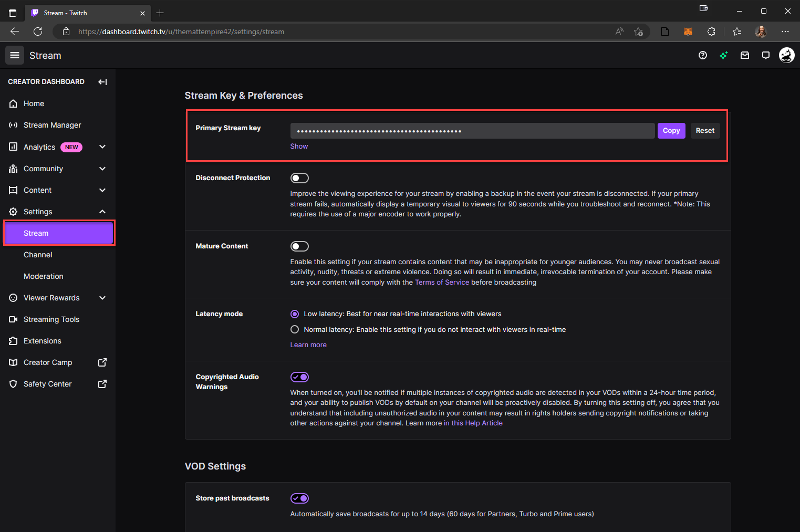
Task: Click the Safety Center shield icon
Action: (x=13, y=384)
